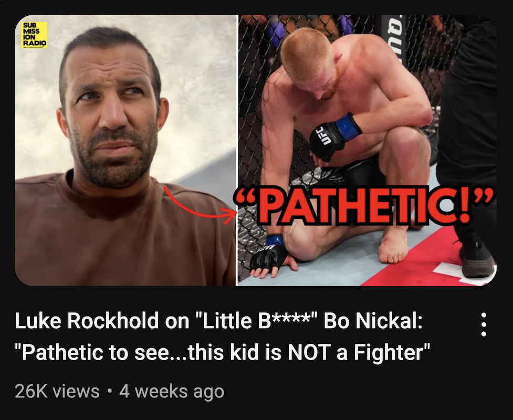Click the white divider between thumbnail halves
Viewport: 513px width, 420px height.
[x=237, y=150]
